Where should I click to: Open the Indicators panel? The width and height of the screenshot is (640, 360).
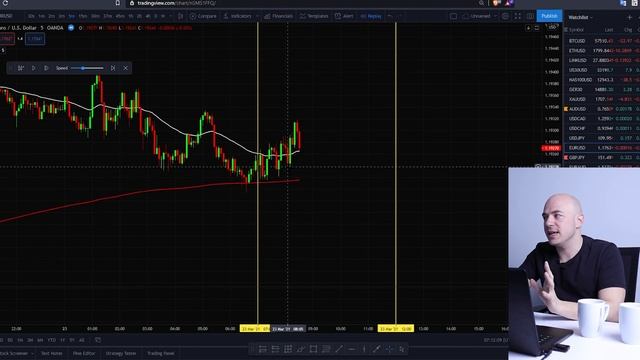(x=238, y=16)
